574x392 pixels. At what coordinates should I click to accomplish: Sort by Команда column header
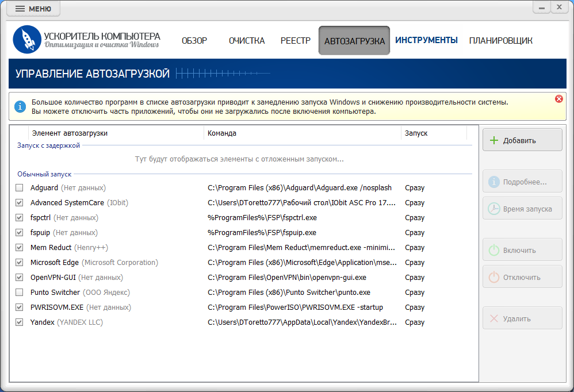303,133
